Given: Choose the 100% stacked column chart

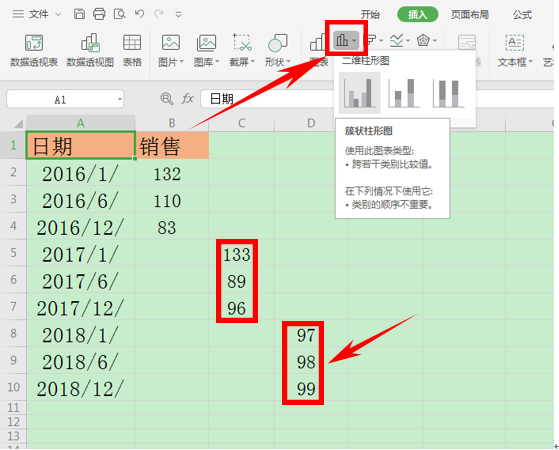Looking at the screenshot, I should click(448, 93).
